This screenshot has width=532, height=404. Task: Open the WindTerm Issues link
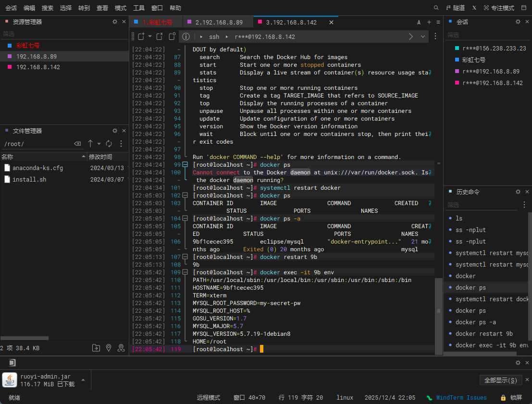point(461,398)
